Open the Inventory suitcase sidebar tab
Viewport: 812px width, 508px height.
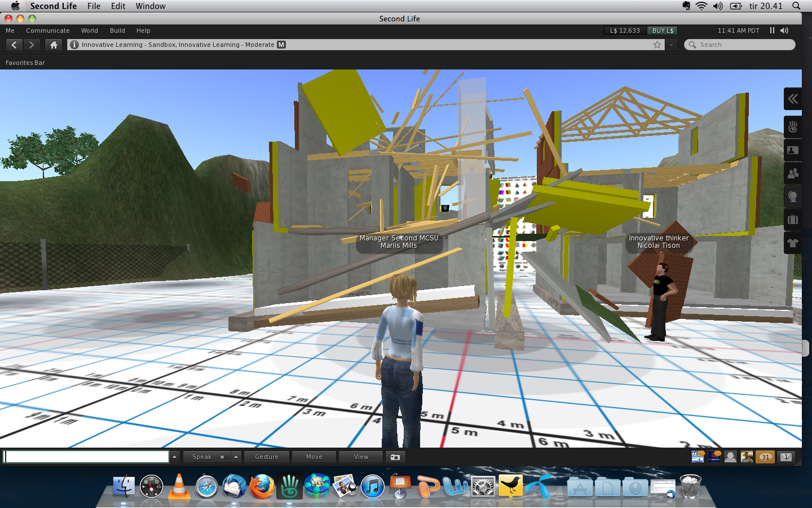[792, 220]
